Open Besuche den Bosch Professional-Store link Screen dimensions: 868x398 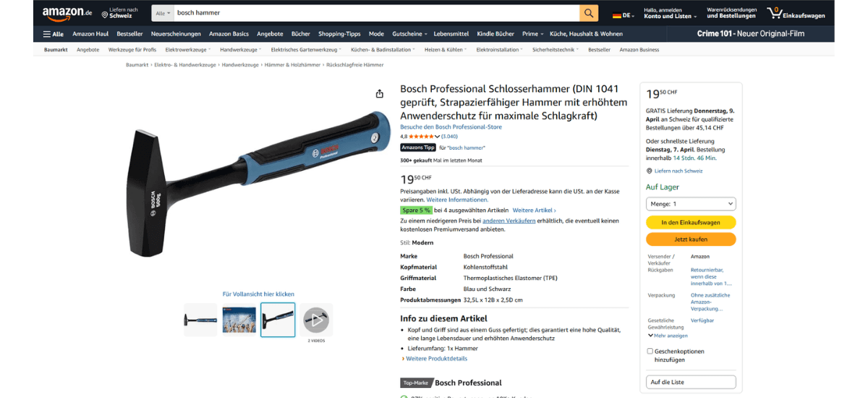coord(451,127)
